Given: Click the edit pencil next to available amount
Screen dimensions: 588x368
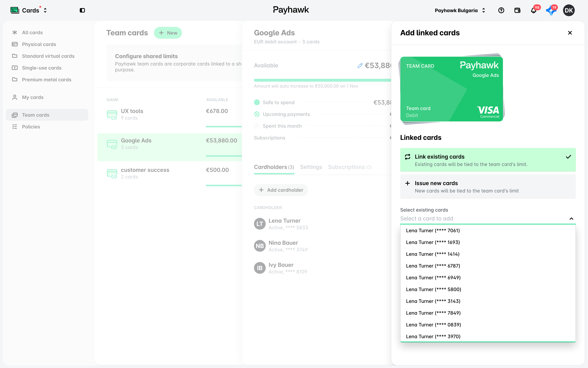Looking at the screenshot, I should click(x=360, y=66).
